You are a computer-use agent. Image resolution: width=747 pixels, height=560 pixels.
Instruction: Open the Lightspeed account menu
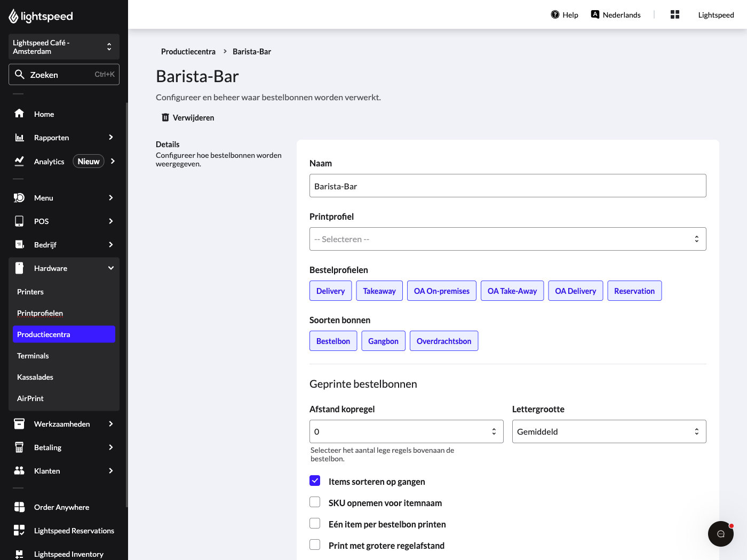click(x=716, y=15)
